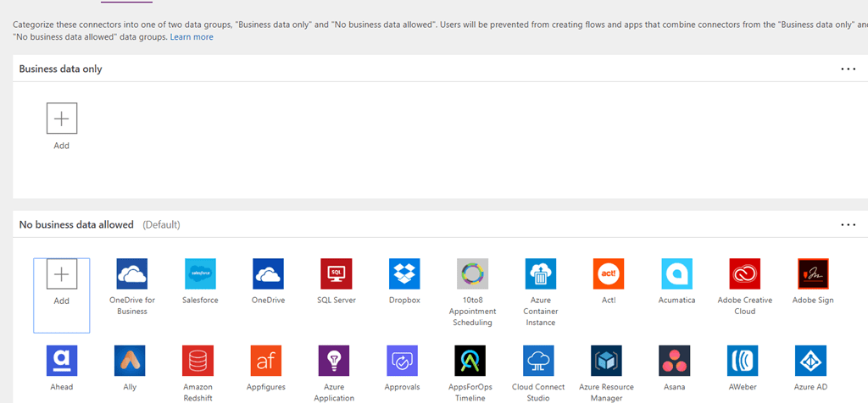This screenshot has height=403, width=868.
Task: Select the Approvals connector icon
Action: [402, 361]
